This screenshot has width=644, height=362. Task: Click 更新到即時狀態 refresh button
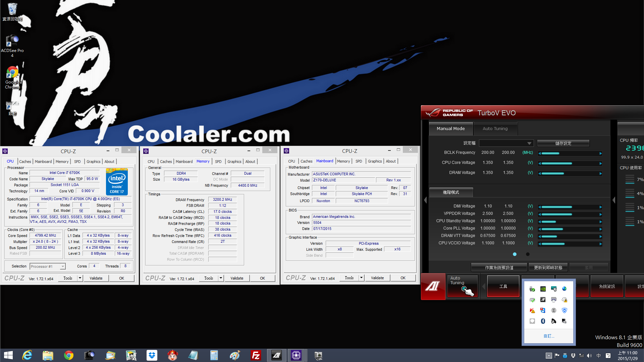[548, 267]
